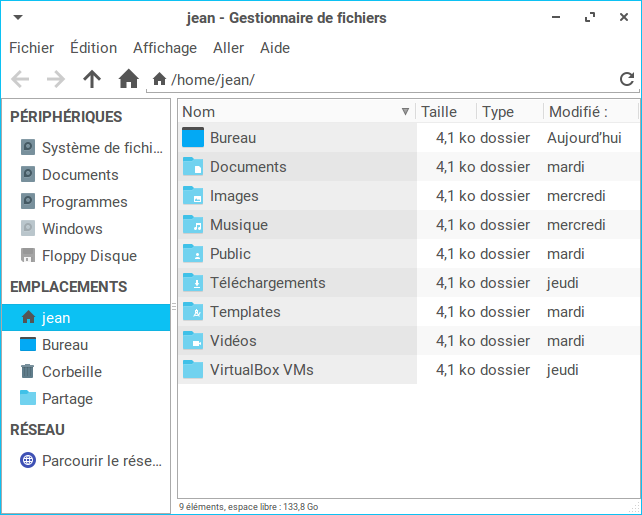
Task: Select the Téléchargements folder
Action: point(267,283)
